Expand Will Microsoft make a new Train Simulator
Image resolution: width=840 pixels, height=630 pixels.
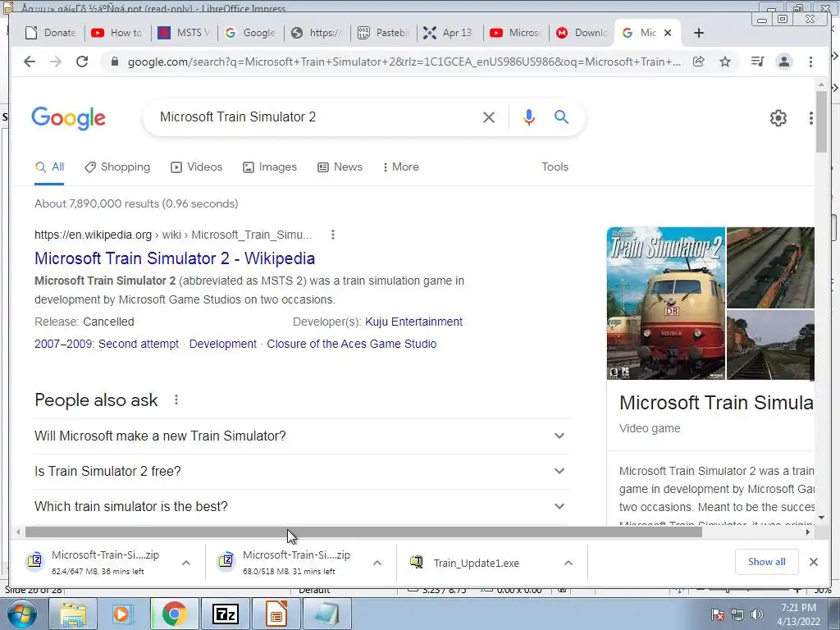coord(302,436)
